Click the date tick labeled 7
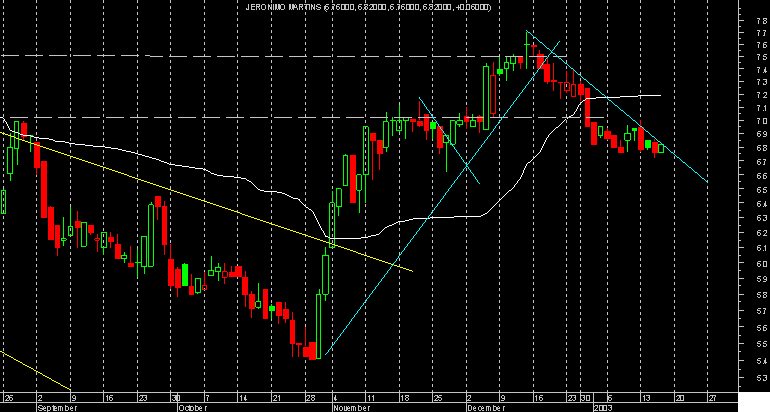The image size is (770, 412). (207, 398)
